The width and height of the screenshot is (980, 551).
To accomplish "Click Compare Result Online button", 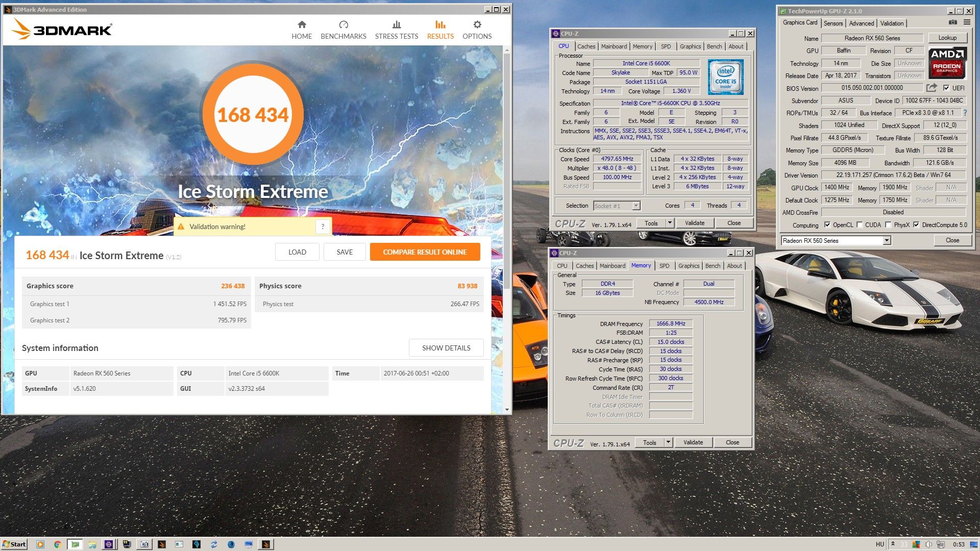I will pyautogui.click(x=425, y=252).
